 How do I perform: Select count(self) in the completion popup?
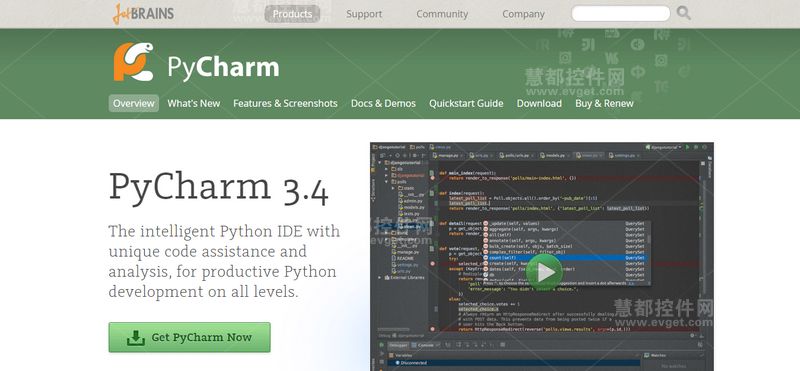click(x=565, y=258)
